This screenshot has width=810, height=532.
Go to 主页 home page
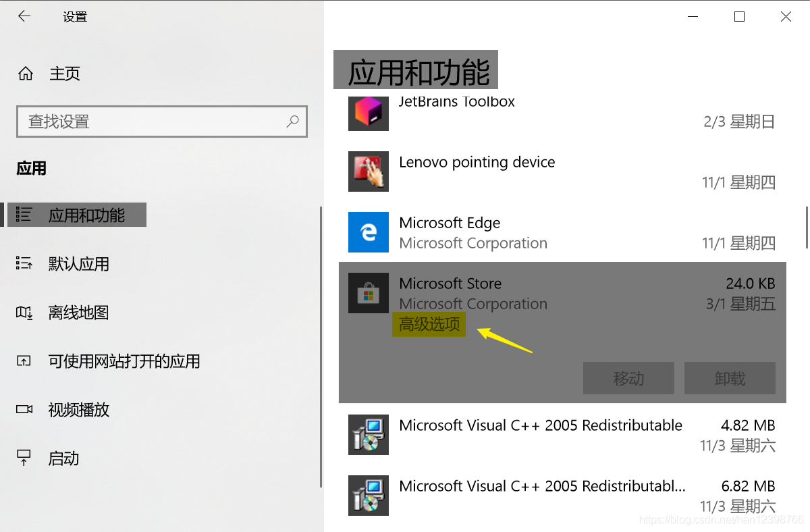tap(65, 74)
